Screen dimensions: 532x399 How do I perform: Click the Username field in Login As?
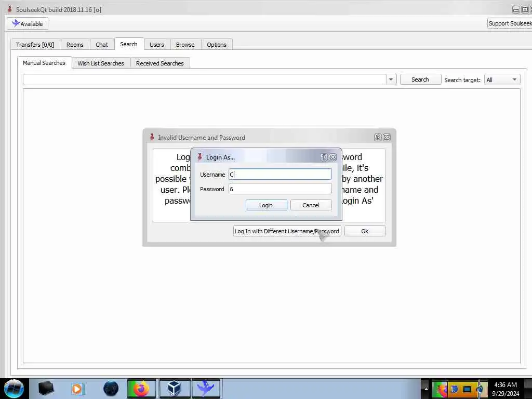pos(280,174)
